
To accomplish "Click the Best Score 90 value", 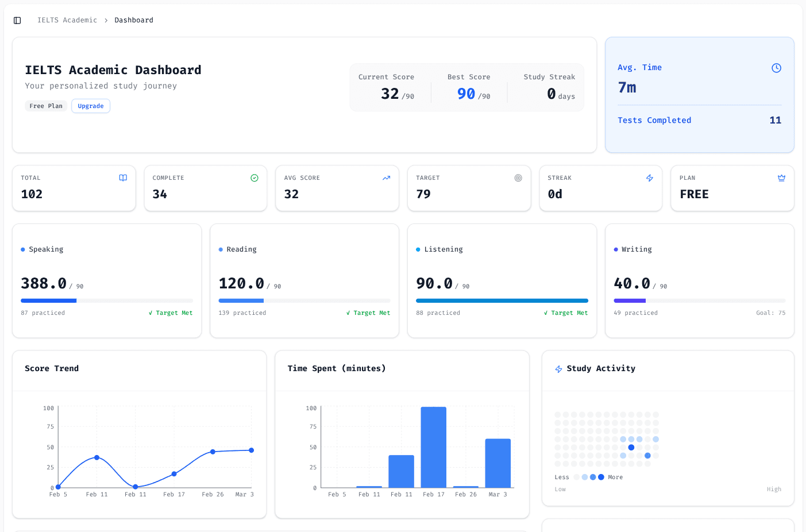I will click(466, 94).
